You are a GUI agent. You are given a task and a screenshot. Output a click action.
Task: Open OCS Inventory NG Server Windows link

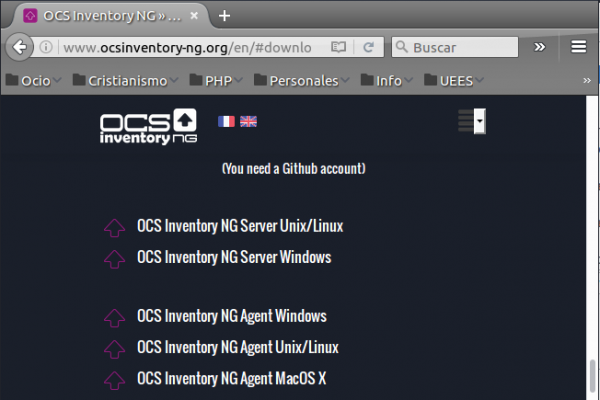234,257
